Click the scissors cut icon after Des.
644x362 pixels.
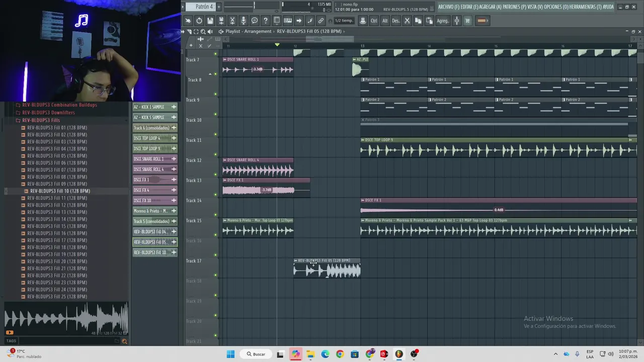[x=407, y=21]
